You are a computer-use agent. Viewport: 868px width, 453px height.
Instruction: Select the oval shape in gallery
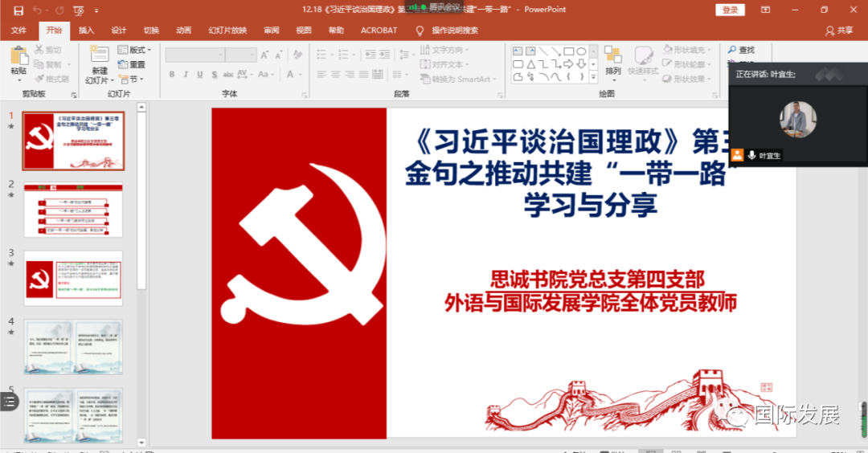pos(581,51)
